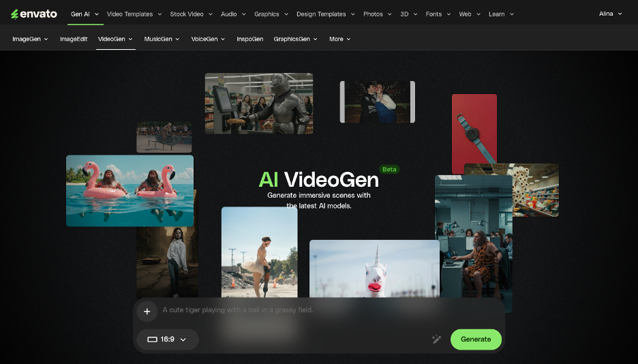Click the unicorn mask video thumbnail

click(x=374, y=269)
